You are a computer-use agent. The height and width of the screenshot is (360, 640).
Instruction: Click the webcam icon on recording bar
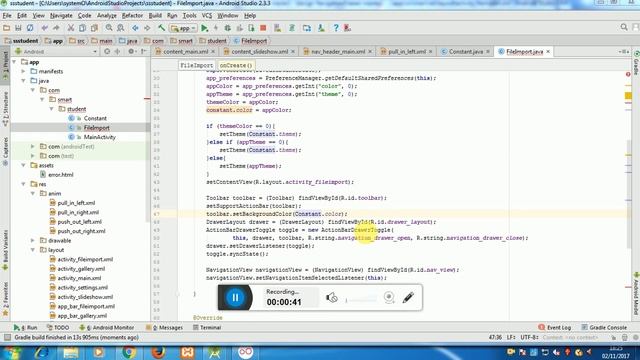pos(389,297)
